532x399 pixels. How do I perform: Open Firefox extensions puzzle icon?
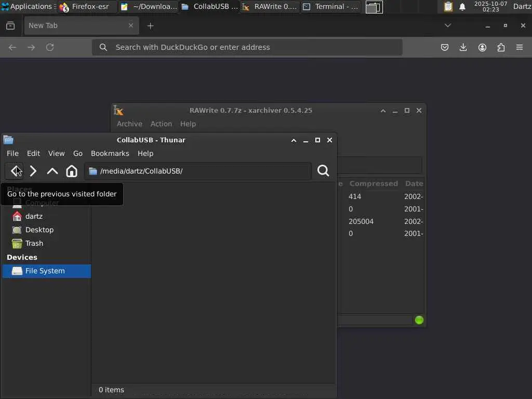(501, 47)
